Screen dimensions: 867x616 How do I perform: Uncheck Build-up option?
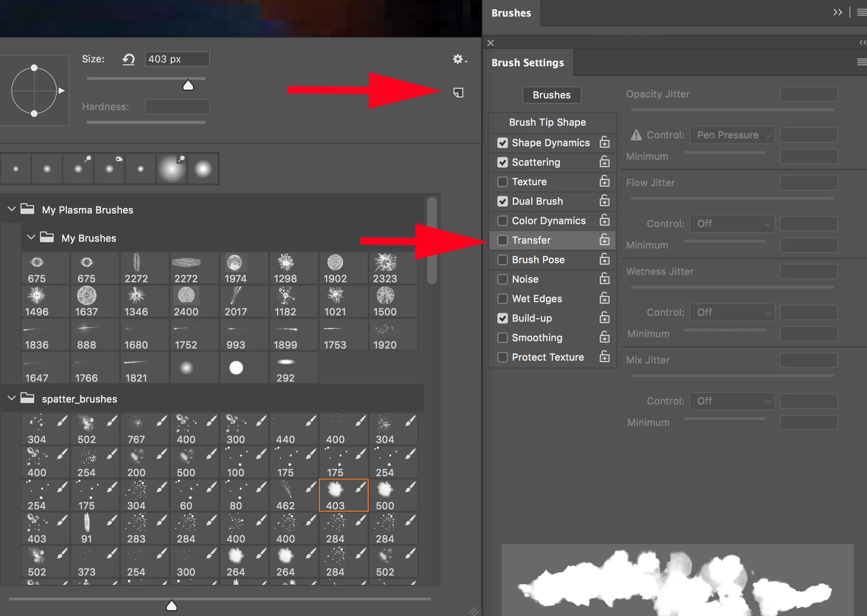point(502,318)
